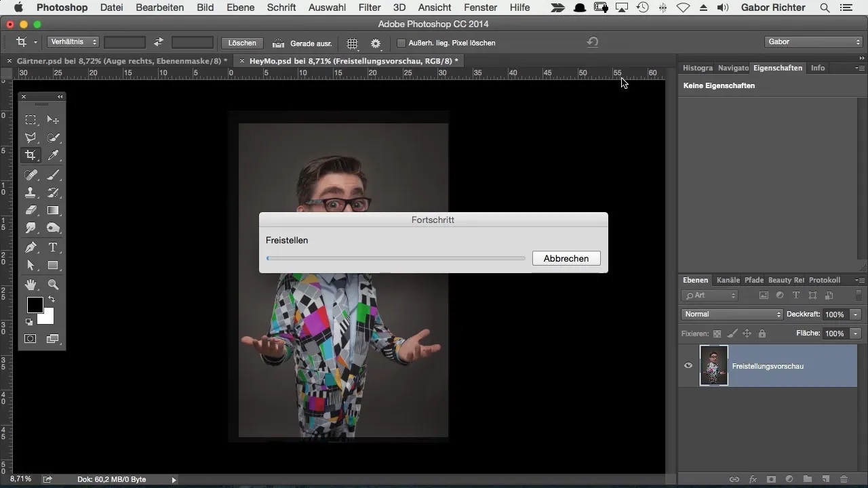Image resolution: width=868 pixels, height=488 pixels.
Task: Select the Hand tool
Action: coord(31,285)
